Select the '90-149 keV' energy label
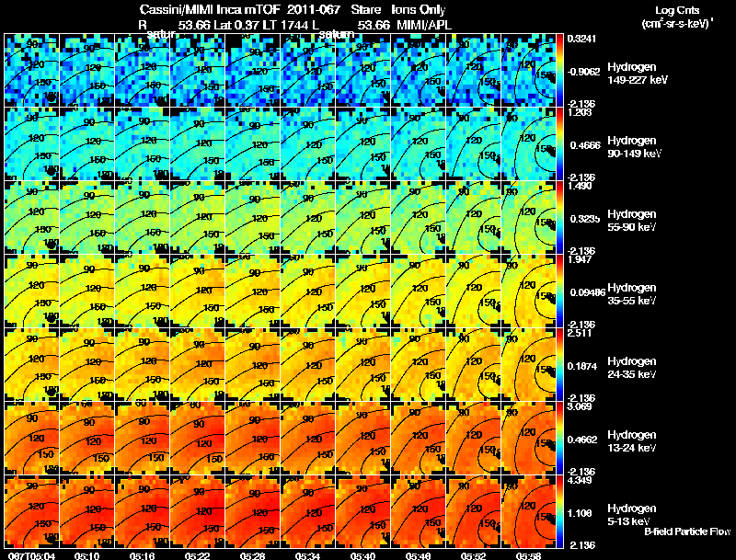Viewport: 736px width, 560px height. click(x=634, y=154)
